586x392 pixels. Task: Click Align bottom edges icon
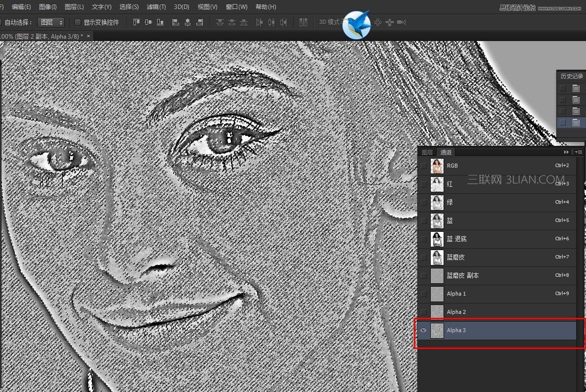point(160,22)
